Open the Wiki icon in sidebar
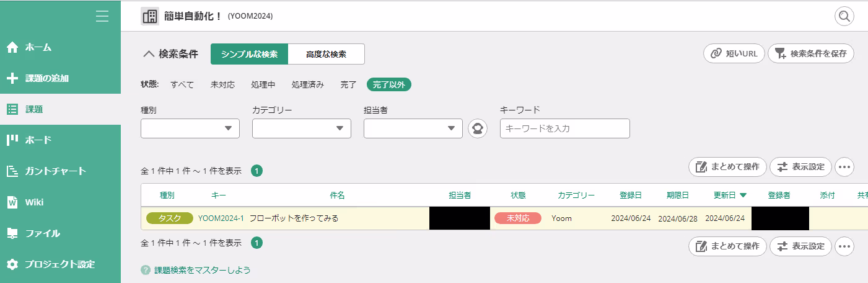Image resolution: width=868 pixels, height=283 pixels. (12, 202)
